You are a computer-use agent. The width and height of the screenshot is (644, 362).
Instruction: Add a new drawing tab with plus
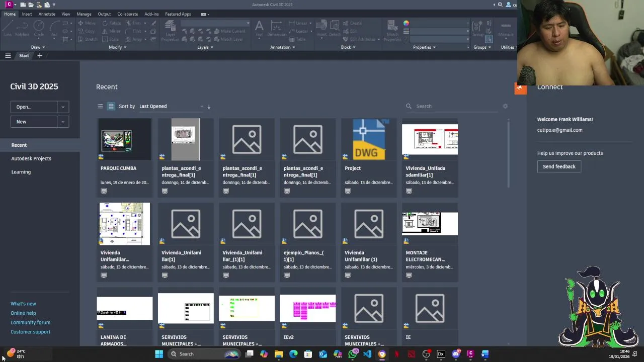pyautogui.click(x=40, y=56)
